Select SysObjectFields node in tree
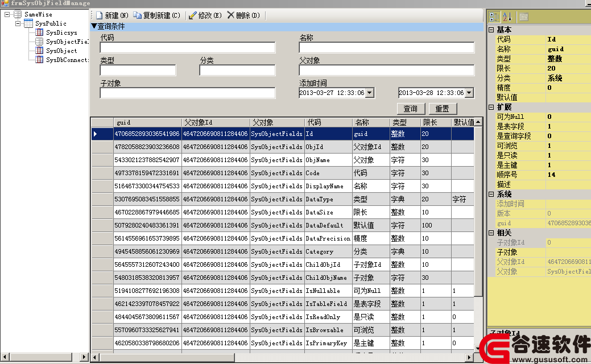The width and height of the screenshot is (591, 364). tap(67, 42)
